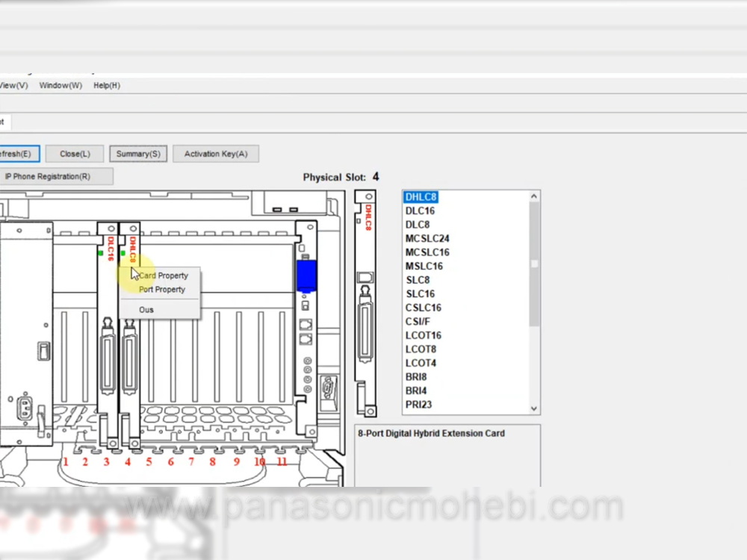Click the blue module on the right-hand card
Screen dimensions: 747x560
tap(306, 275)
